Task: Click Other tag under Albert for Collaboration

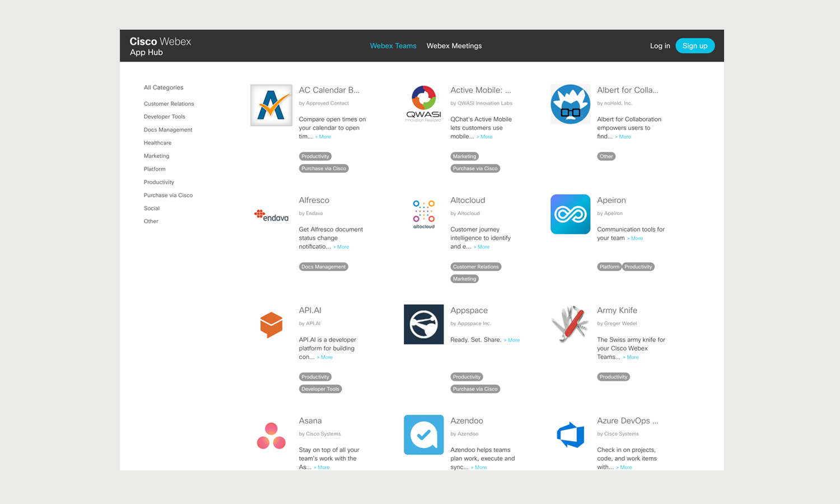Action: 606,156
